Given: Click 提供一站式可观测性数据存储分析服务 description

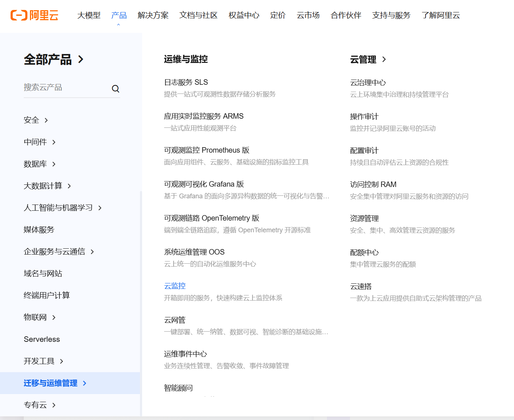Looking at the screenshot, I should (220, 94).
